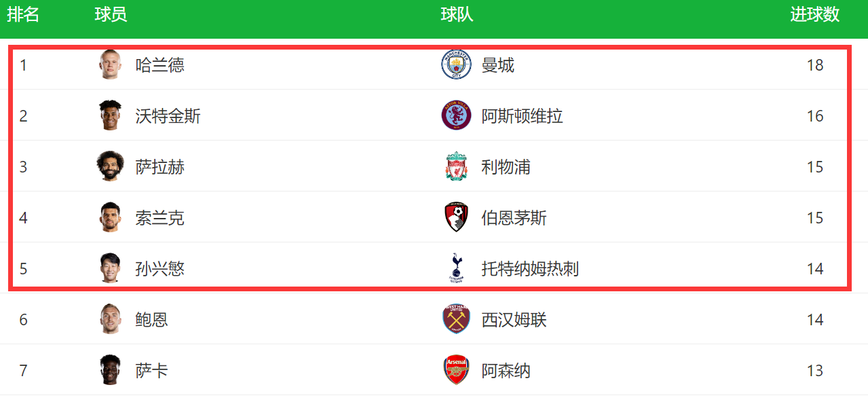The image size is (868, 402).
Task: Click the Aston Villa club crest
Action: tap(456, 115)
